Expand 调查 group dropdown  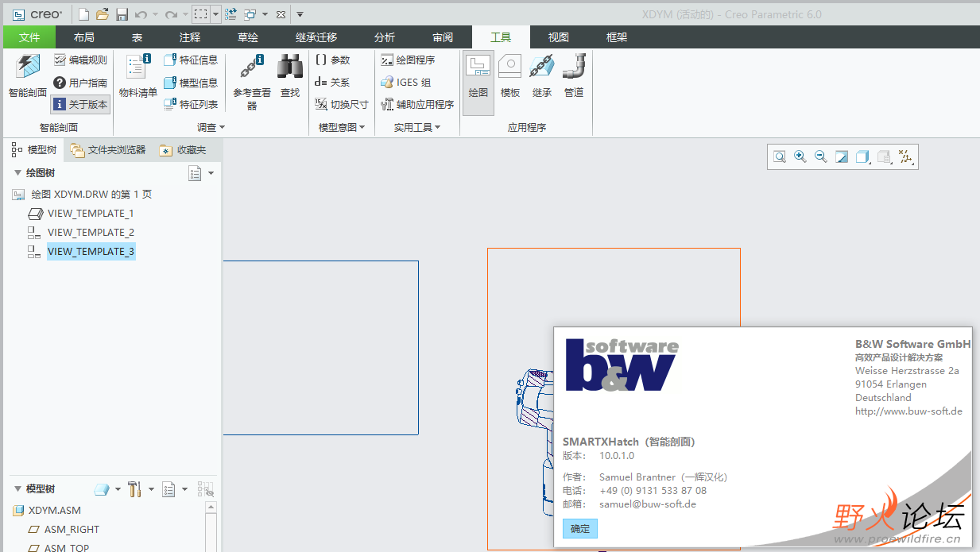pyautogui.click(x=211, y=127)
